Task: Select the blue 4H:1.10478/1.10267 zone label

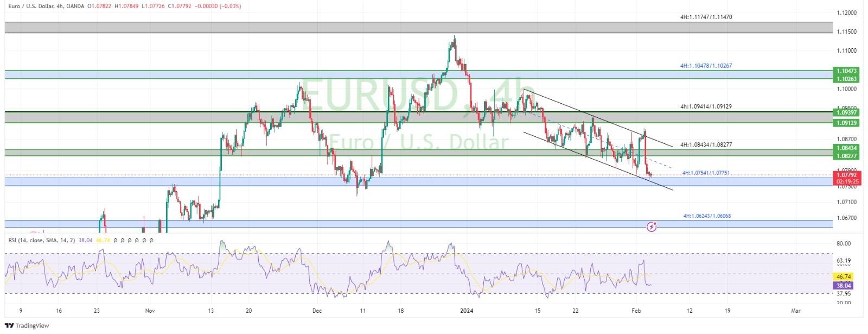Action: (706, 66)
